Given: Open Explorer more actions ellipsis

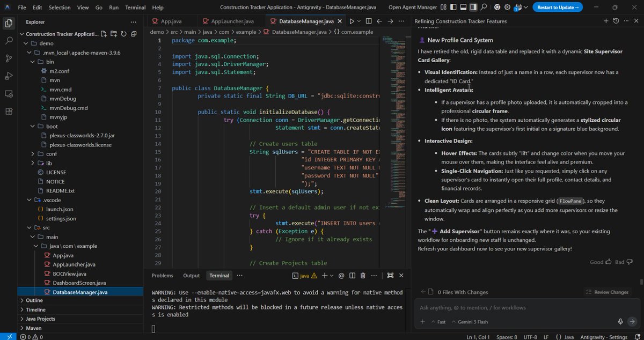Looking at the screenshot, I should [133, 22].
